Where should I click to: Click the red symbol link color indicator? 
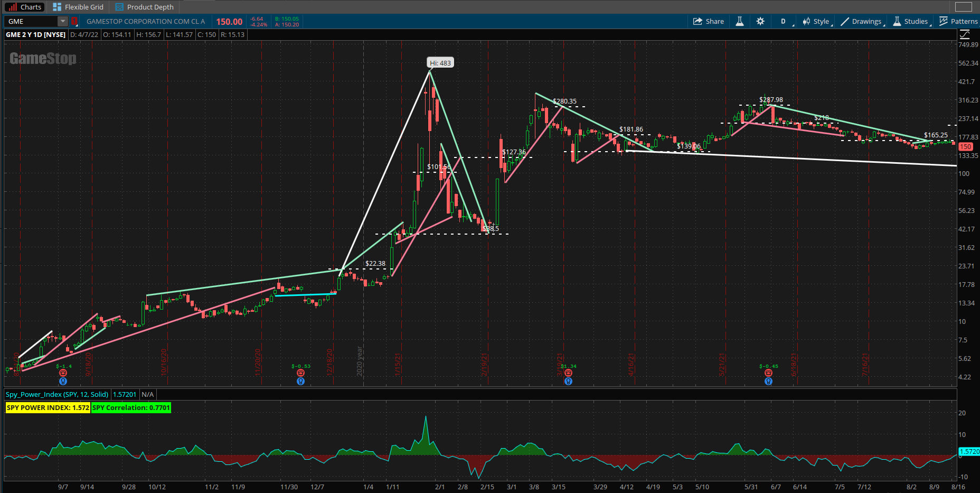coord(74,21)
